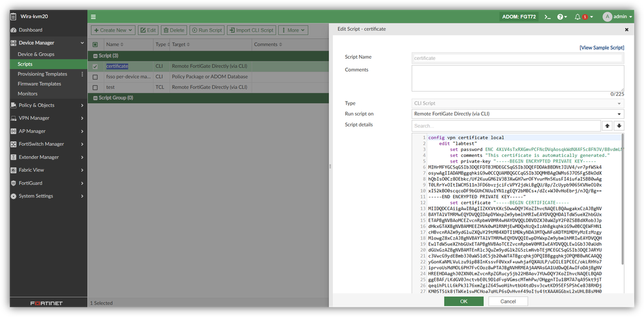
Task: Open the help question mark menu
Action: tap(561, 17)
